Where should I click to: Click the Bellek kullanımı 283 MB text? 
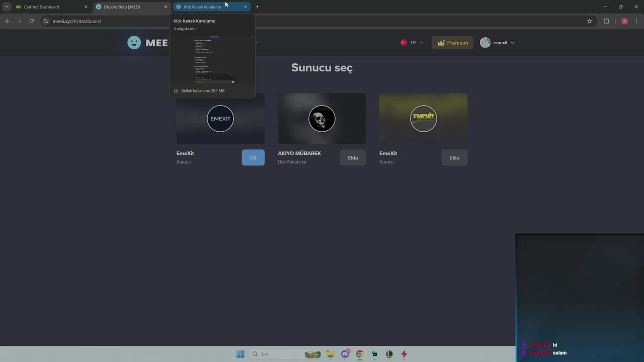point(203,91)
